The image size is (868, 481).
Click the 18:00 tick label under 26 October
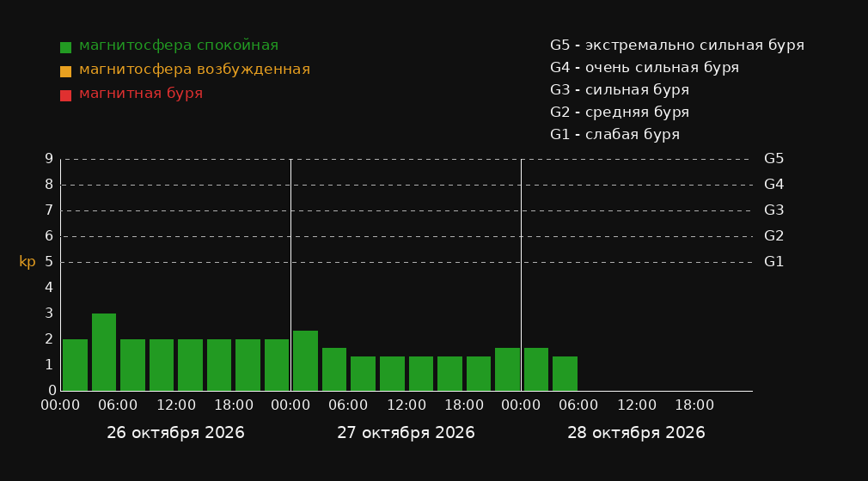[x=234, y=405]
